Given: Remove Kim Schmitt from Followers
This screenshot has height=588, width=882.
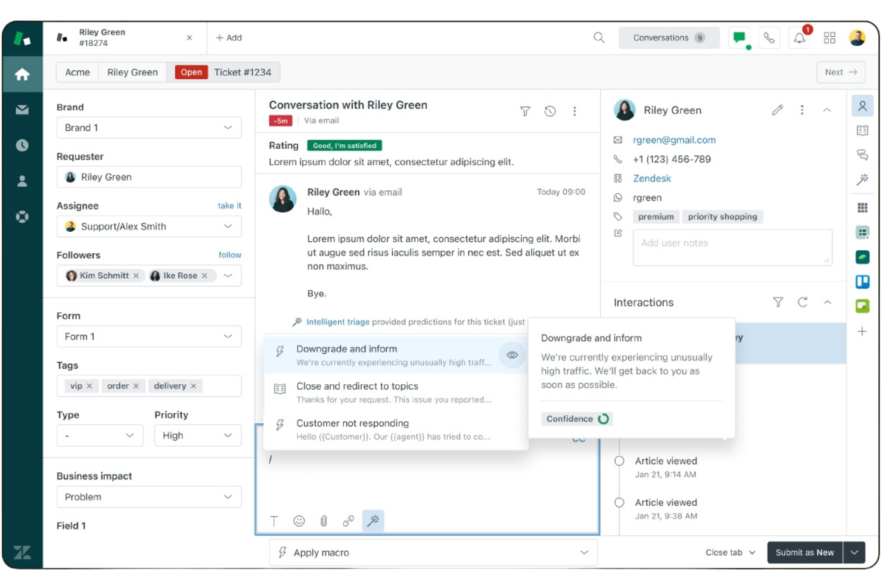Looking at the screenshot, I should [x=136, y=275].
